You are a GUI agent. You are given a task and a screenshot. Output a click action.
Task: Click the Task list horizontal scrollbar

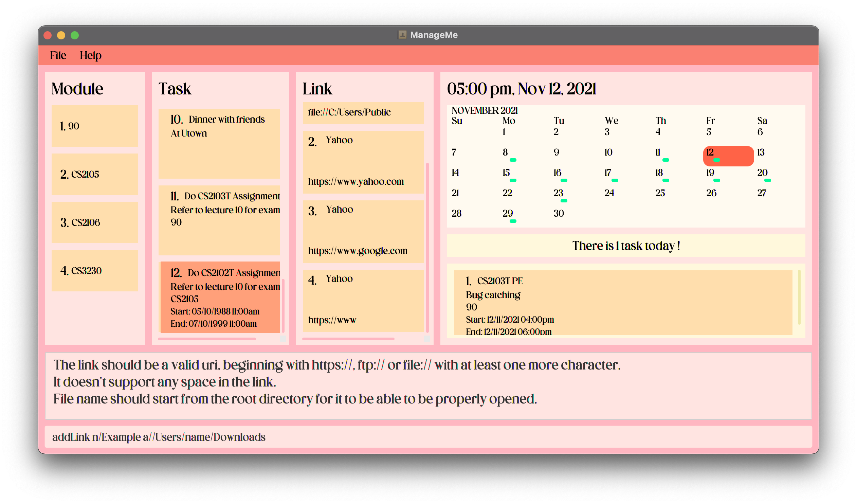click(207, 339)
